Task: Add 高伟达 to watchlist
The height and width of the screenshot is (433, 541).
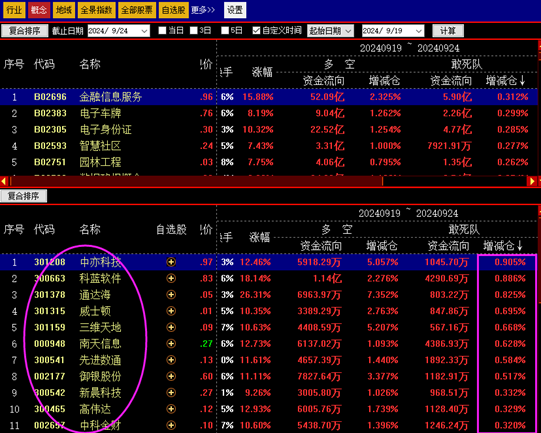Action: coord(171,409)
